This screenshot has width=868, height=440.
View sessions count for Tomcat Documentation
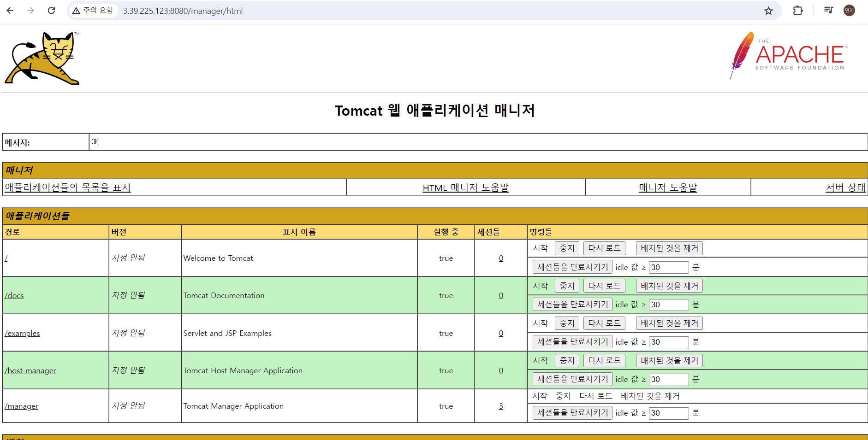click(501, 296)
